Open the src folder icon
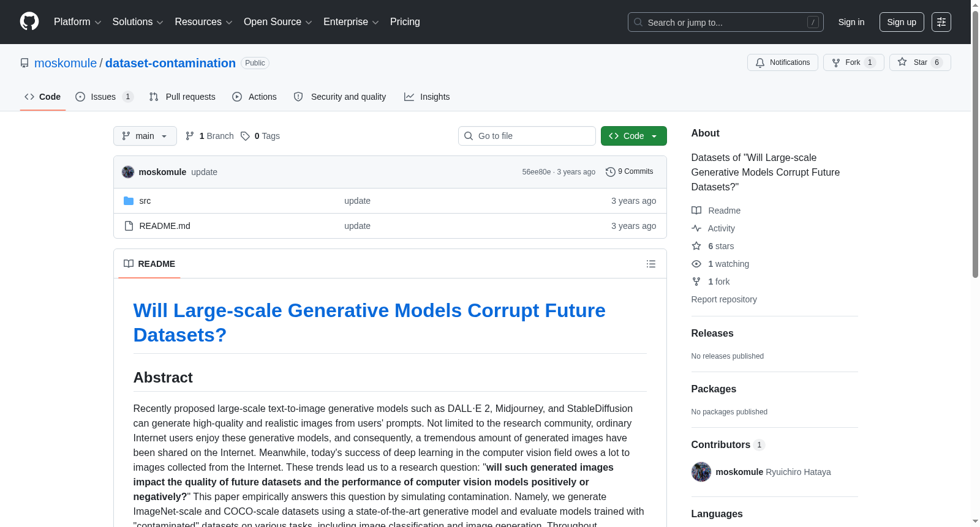The width and height of the screenshot is (980, 527). 129,201
